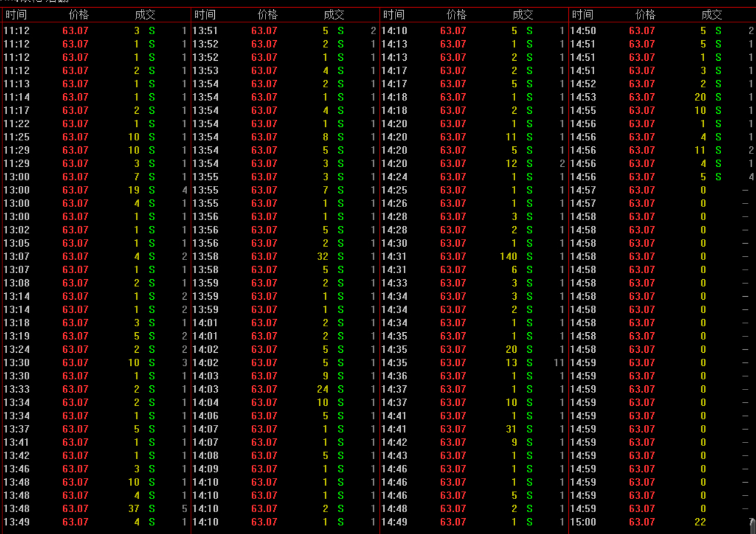Select the 14:49 trade row
756x534 pixels.
pos(473,522)
